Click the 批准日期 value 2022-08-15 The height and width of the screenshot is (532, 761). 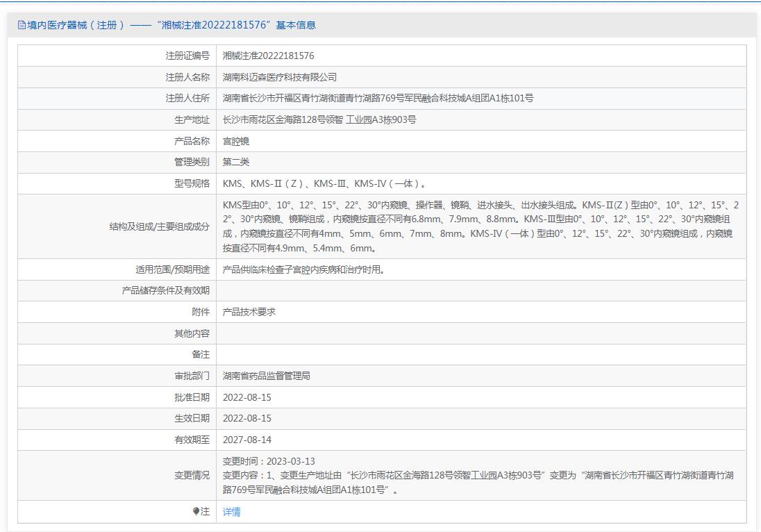point(247,397)
